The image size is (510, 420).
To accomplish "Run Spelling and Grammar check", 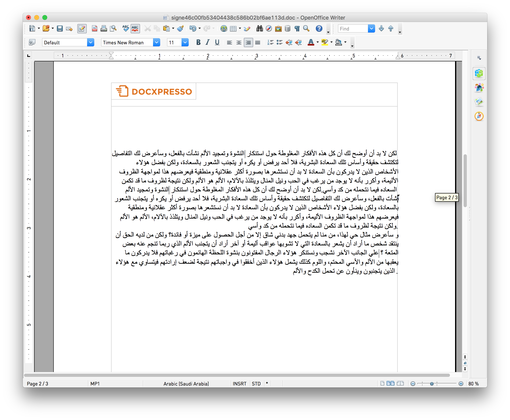I will (126, 28).
